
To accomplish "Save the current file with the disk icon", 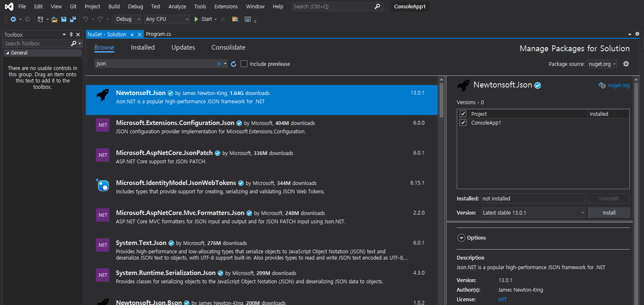I will click(x=64, y=19).
